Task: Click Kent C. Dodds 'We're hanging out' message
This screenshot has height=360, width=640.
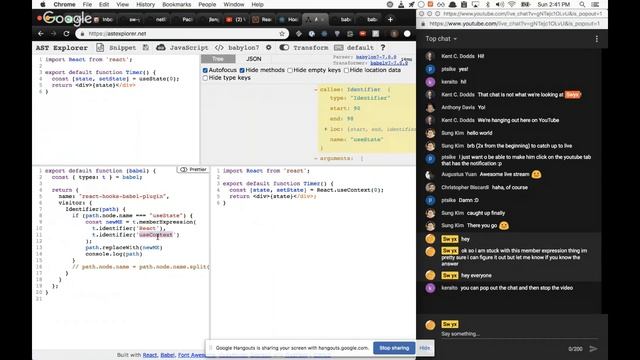Action: coord(518,120)
